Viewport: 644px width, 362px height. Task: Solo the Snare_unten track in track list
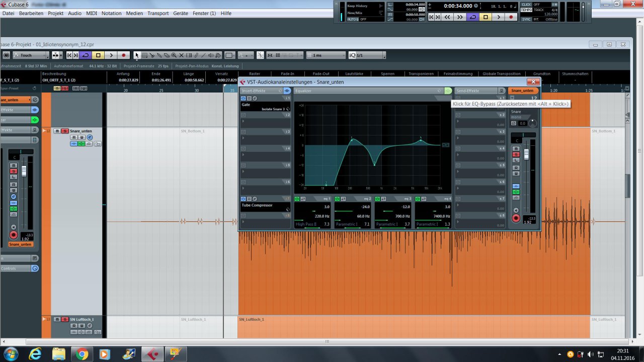64,131
